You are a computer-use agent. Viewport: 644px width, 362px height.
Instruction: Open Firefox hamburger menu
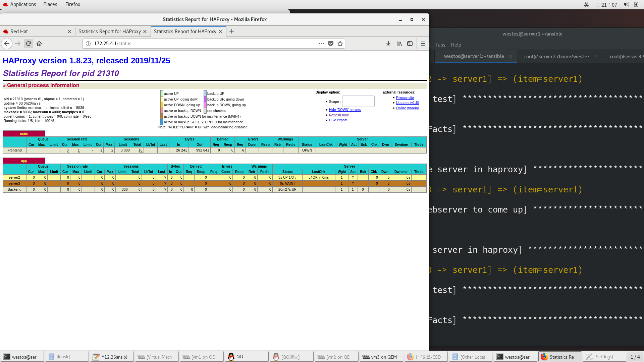(x=423, y=44)
